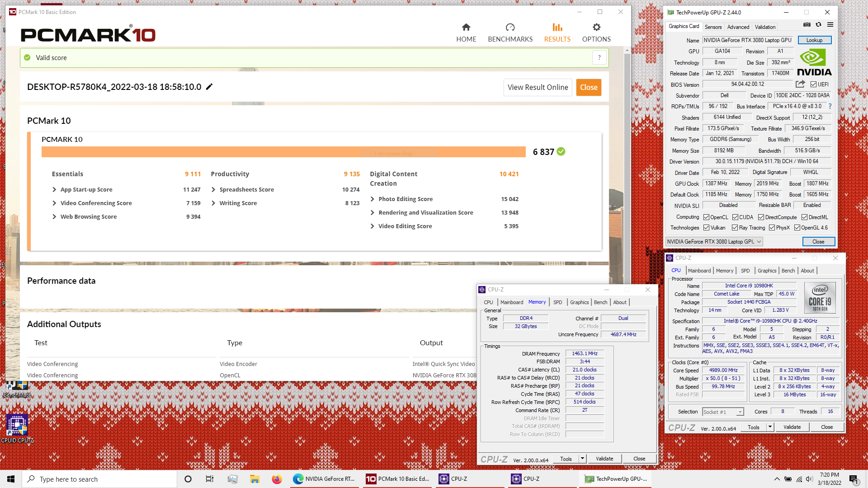Toggle UEFI checkbox in GPU-Z
This screenshot has width=868, height=488.
click(x=813, y=84)
